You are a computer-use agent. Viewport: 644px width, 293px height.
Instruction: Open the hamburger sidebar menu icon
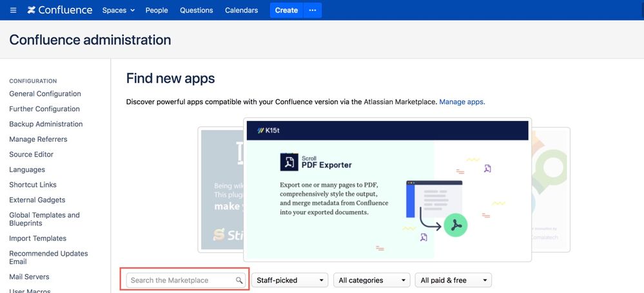[x=13, y=10]
